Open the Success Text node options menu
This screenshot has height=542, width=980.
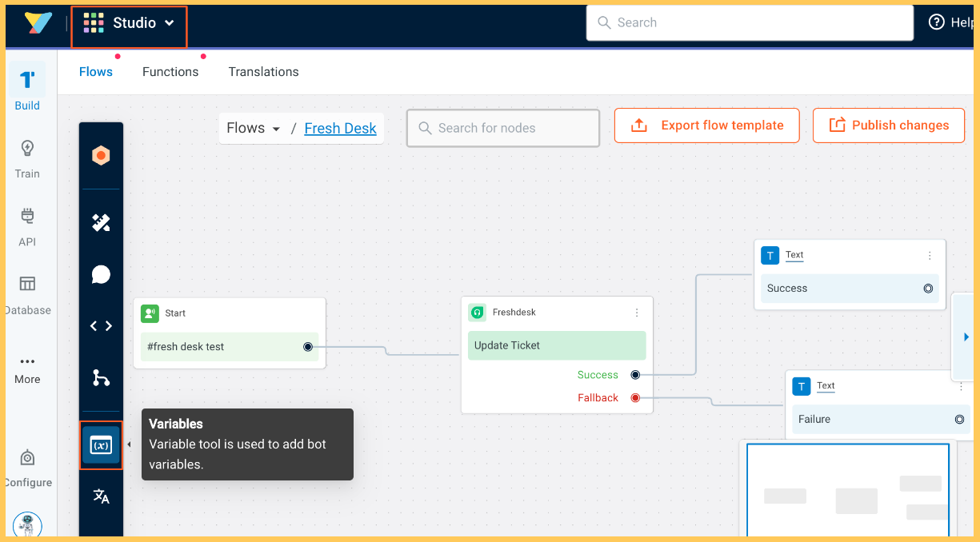click(x=930, y=256)
